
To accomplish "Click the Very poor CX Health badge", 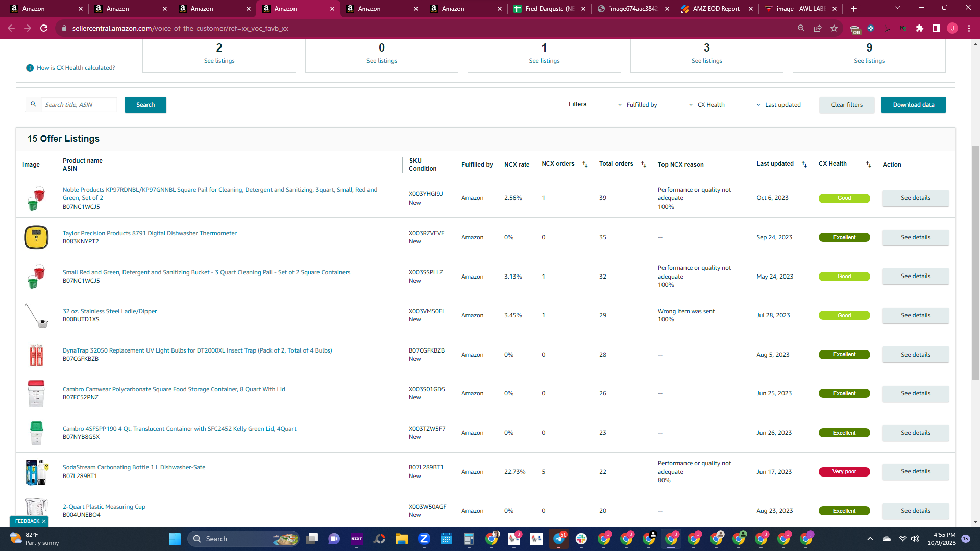I will coord(844,472).
